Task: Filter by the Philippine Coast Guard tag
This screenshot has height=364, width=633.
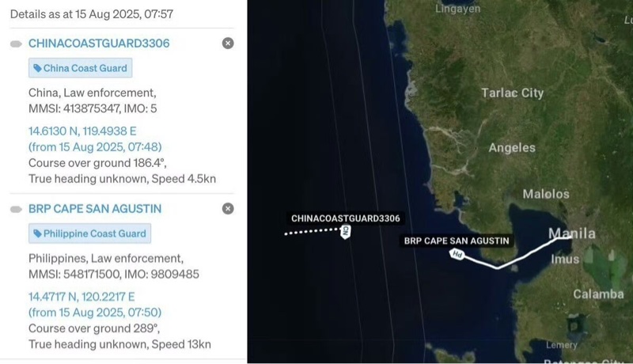Action: 89,233
